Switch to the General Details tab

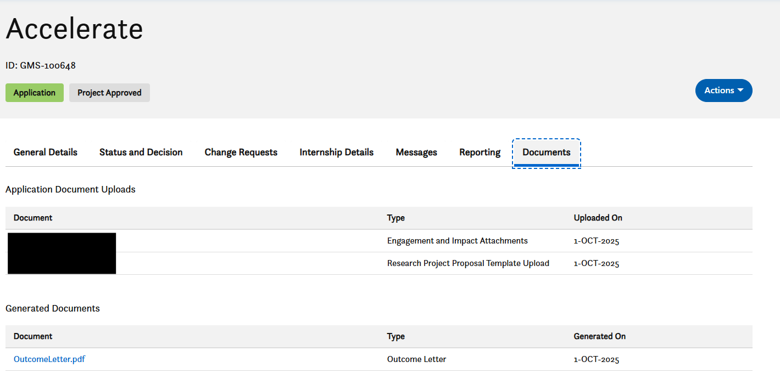pyautogui.click(x=45, y=152)
